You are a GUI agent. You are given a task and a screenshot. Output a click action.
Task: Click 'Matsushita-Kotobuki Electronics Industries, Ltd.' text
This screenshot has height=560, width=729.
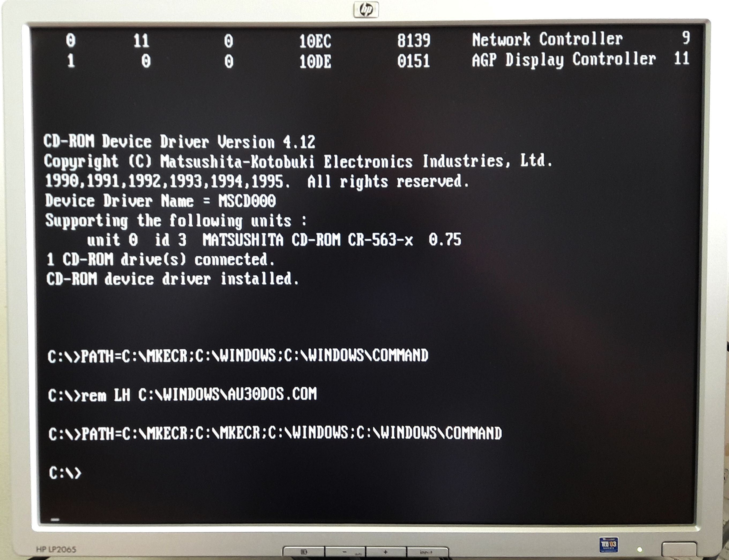click(356, 161)
